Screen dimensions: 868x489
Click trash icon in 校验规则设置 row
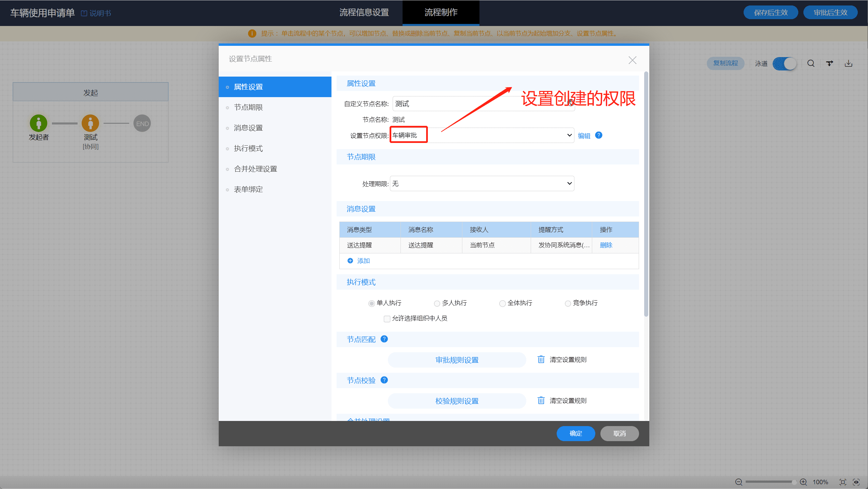click(541, 400)
